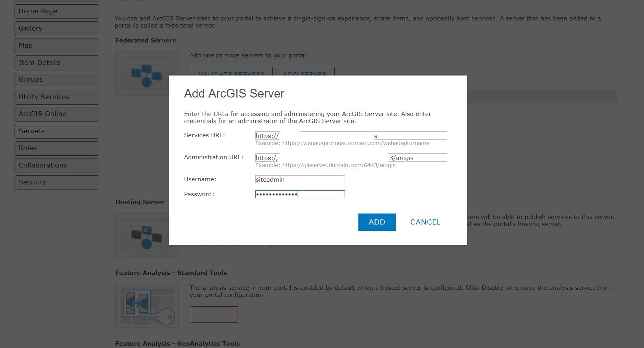Focus the Administration URL input field

pos(351,158)
